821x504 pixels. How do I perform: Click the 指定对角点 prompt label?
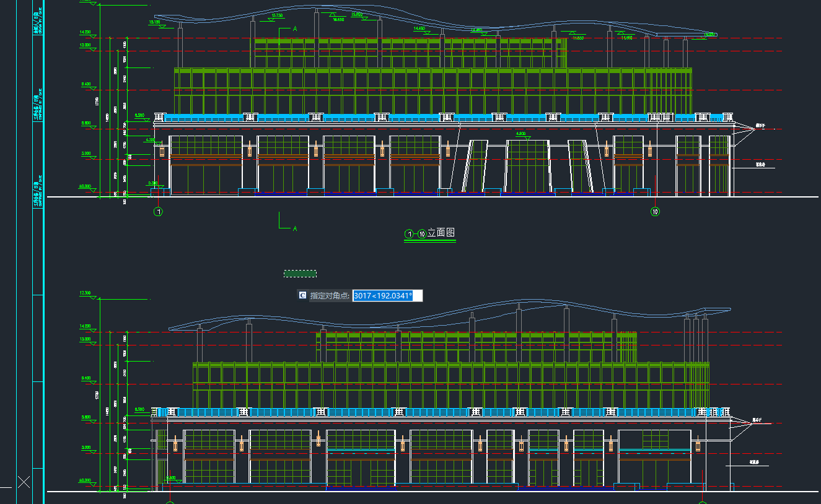click(330, 296)
